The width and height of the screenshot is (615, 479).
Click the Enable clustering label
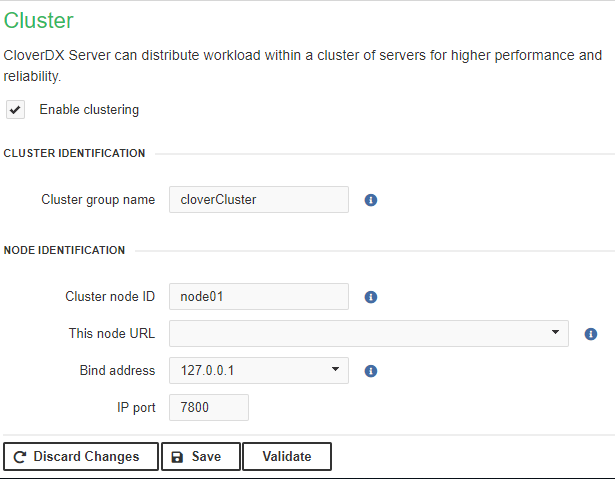89,109
